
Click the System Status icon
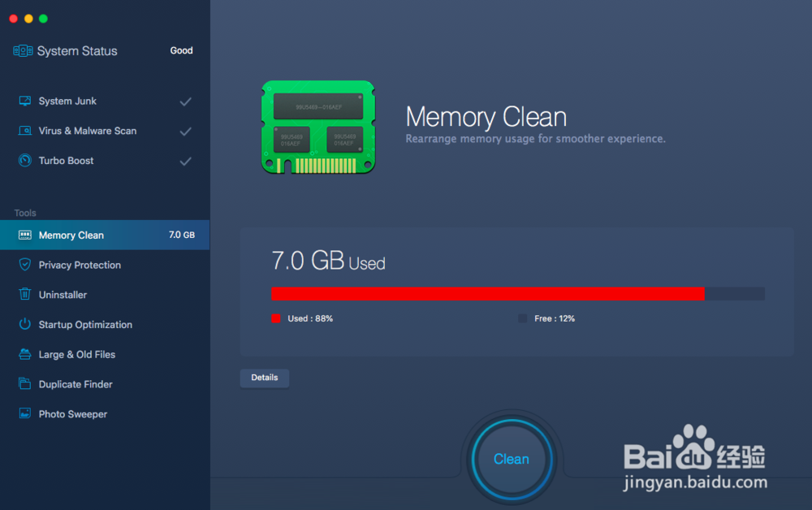[23, 50]
